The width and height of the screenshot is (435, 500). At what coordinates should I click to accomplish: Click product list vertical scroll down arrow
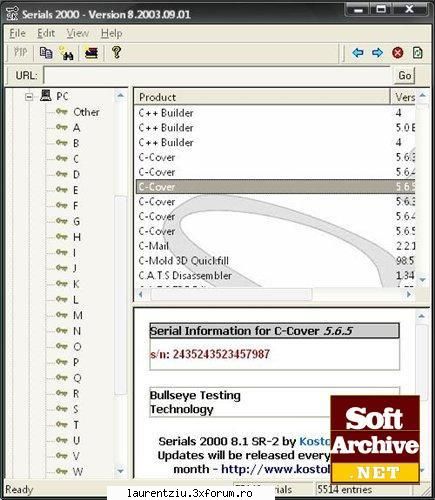click(x=422, y=280)
